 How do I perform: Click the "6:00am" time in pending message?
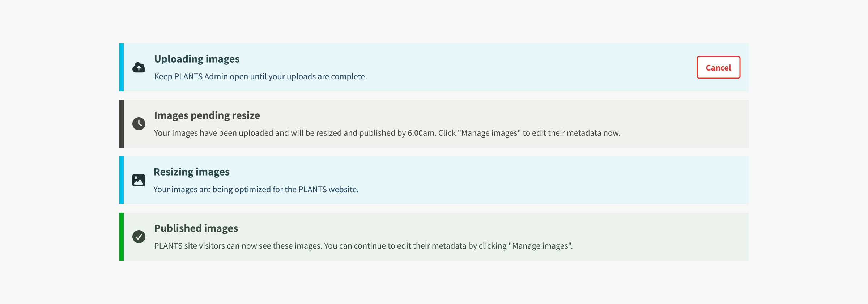tap(421, 133)
